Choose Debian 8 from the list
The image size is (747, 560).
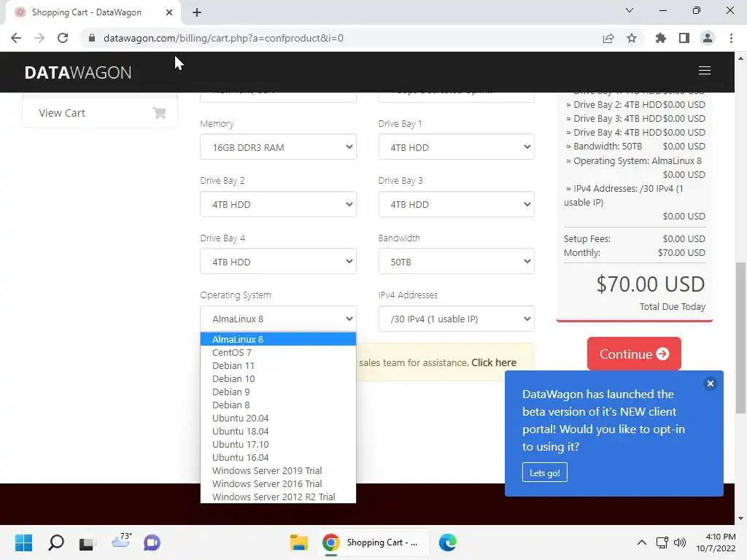[278, 405]
